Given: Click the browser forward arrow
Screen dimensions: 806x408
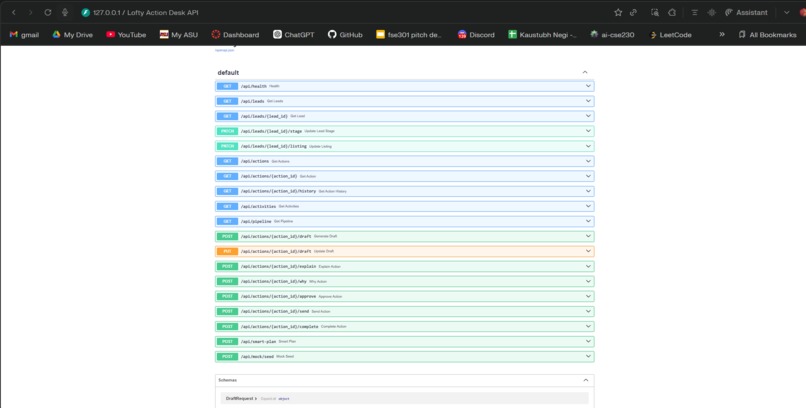Looking at the screenshot, I should pyautogui.click(x=30, y=12).
